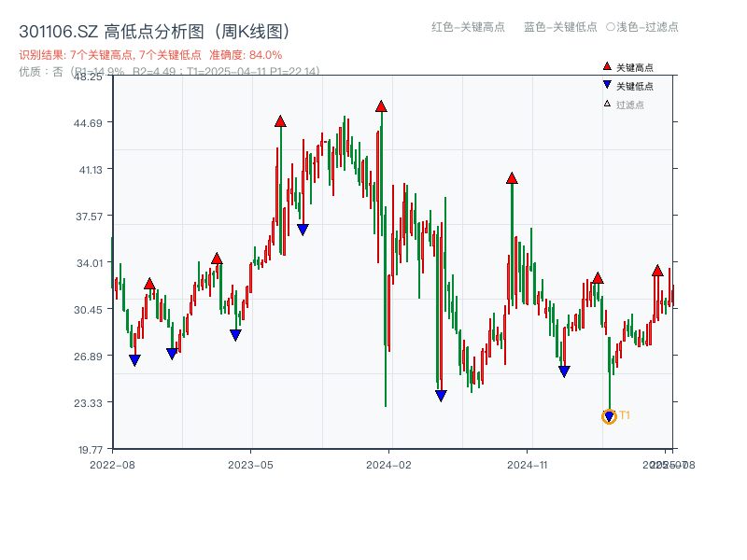This screenshot has height=560, width=747.
Task: Click the highest red triangle marker on chart
Action: (x=380, y=106)
